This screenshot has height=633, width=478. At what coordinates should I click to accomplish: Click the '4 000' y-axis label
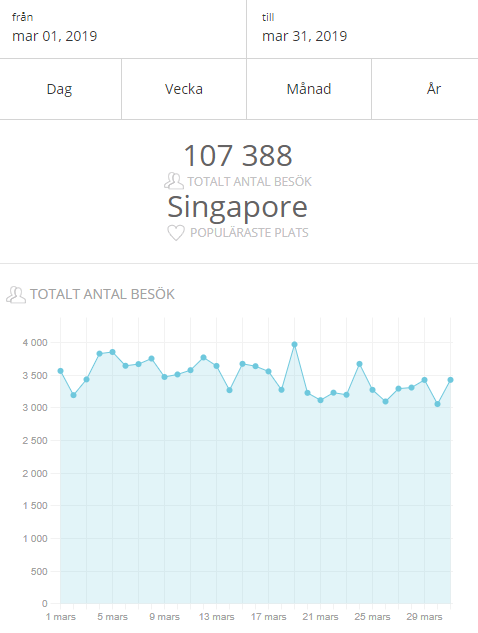[35, 343]
